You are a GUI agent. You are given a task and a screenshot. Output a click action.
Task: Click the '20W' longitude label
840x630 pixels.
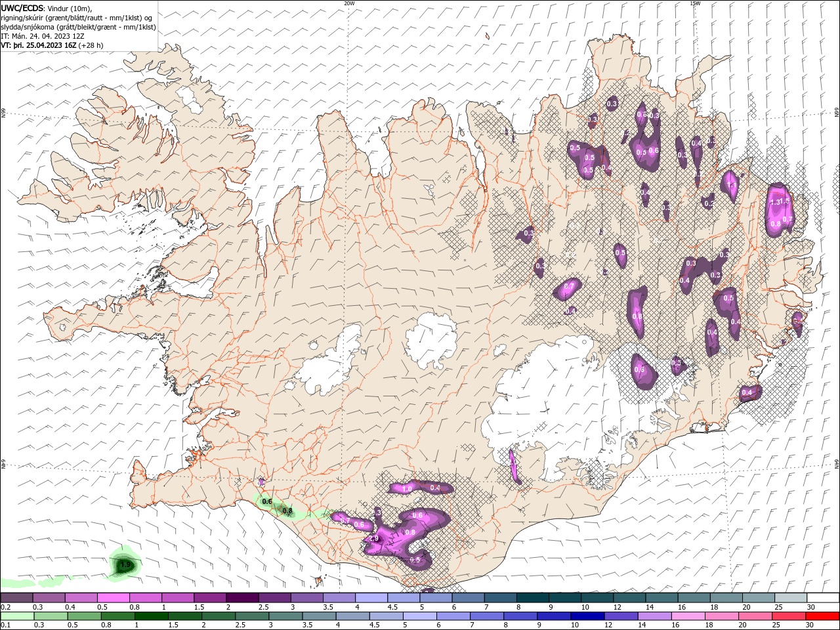pos(349,3)
